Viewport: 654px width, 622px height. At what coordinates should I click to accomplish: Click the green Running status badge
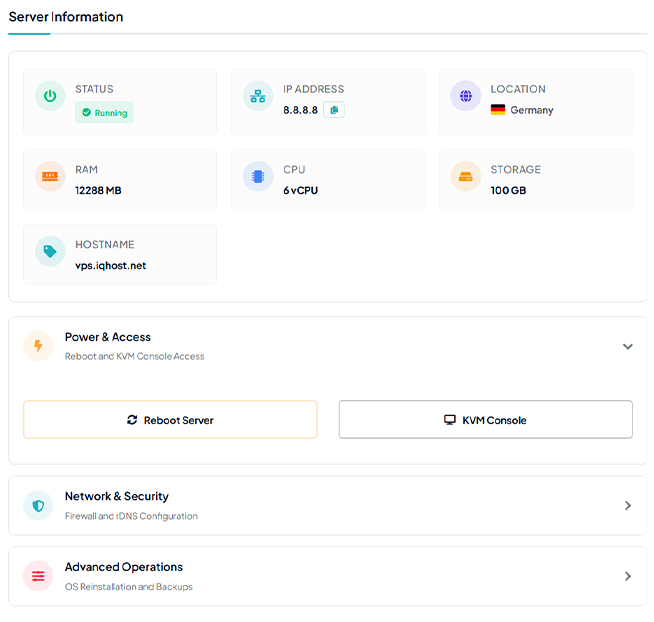104,113
